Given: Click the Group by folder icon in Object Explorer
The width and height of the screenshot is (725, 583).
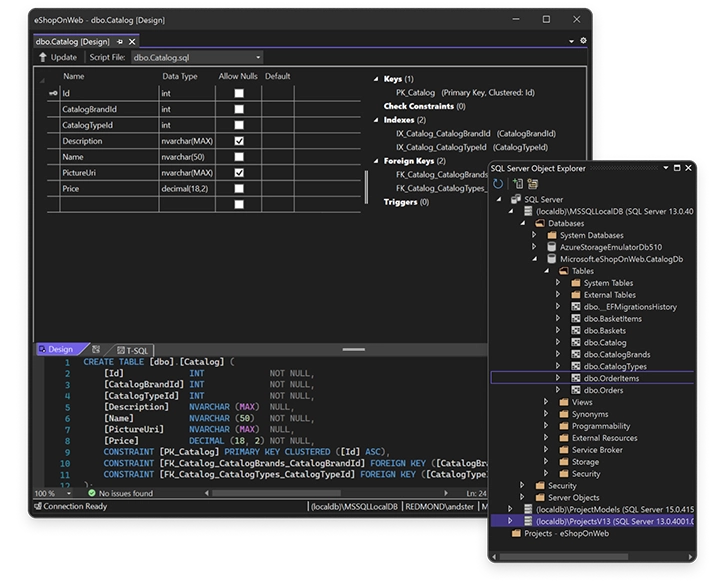Looking at the screenshot, I should [533, 184].
